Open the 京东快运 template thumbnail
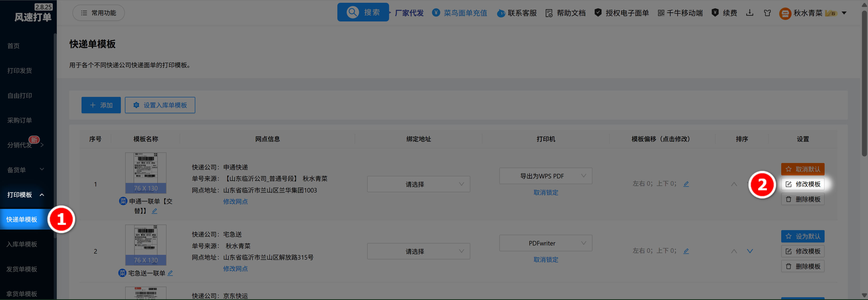This screenshot has height=300, width=868. (146, 293)
